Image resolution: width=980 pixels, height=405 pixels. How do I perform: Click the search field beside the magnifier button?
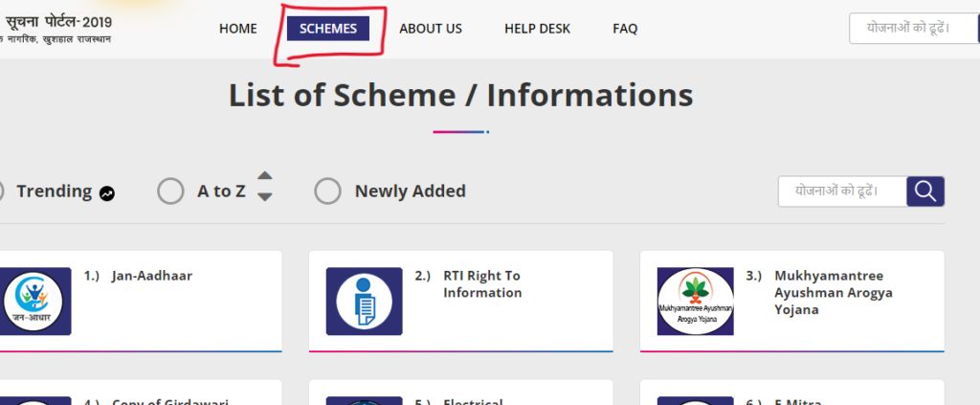coord(841,191)
